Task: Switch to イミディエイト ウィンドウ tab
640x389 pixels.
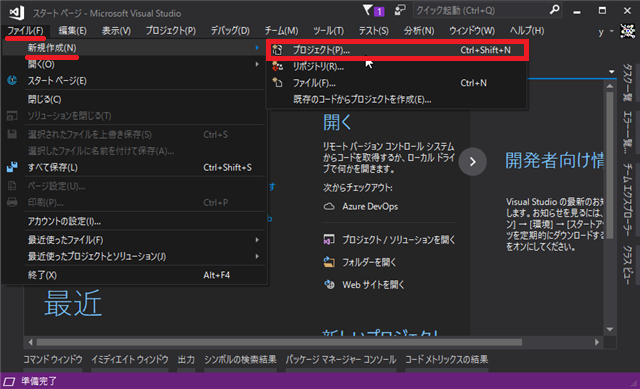Action: (130, 360)
